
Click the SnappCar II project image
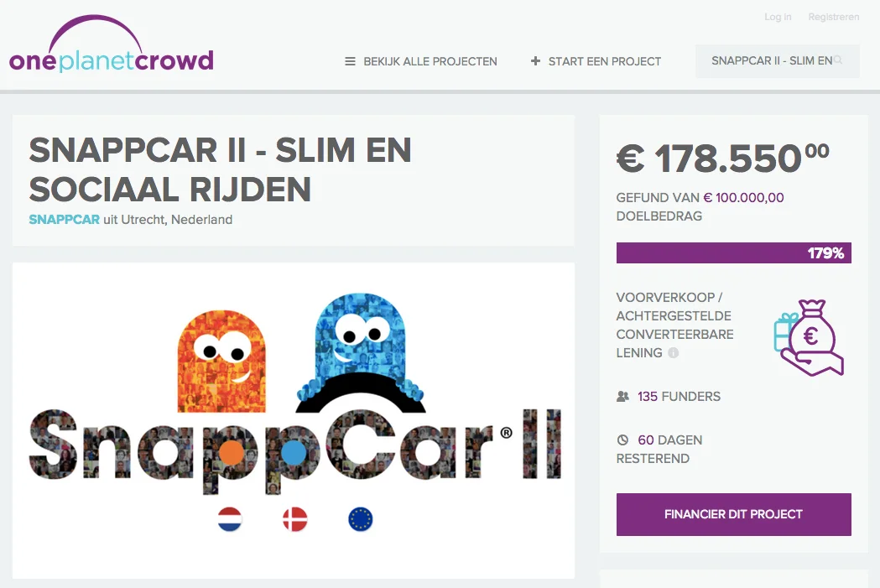pyautogui.click(x=294, y=420)
